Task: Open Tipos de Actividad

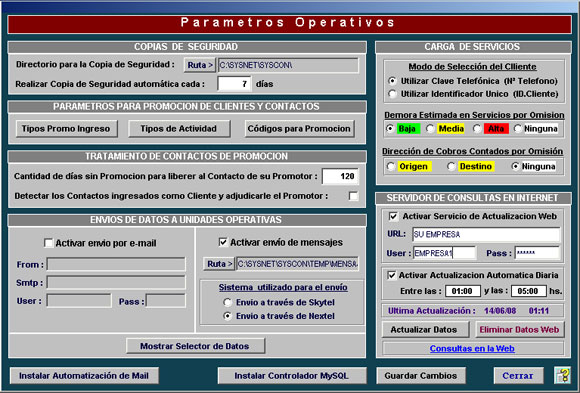Action: 179,129
